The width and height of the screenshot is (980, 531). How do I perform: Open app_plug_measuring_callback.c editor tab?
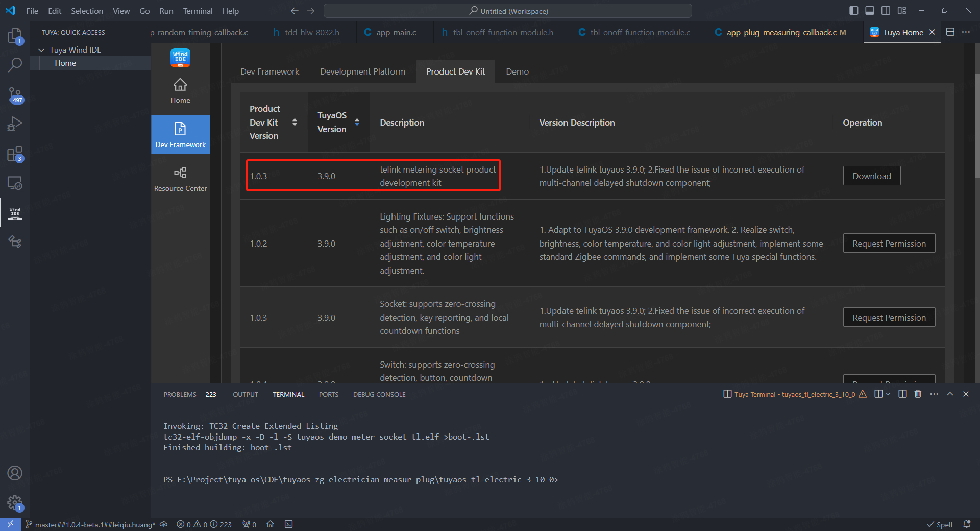coord(781,32)
